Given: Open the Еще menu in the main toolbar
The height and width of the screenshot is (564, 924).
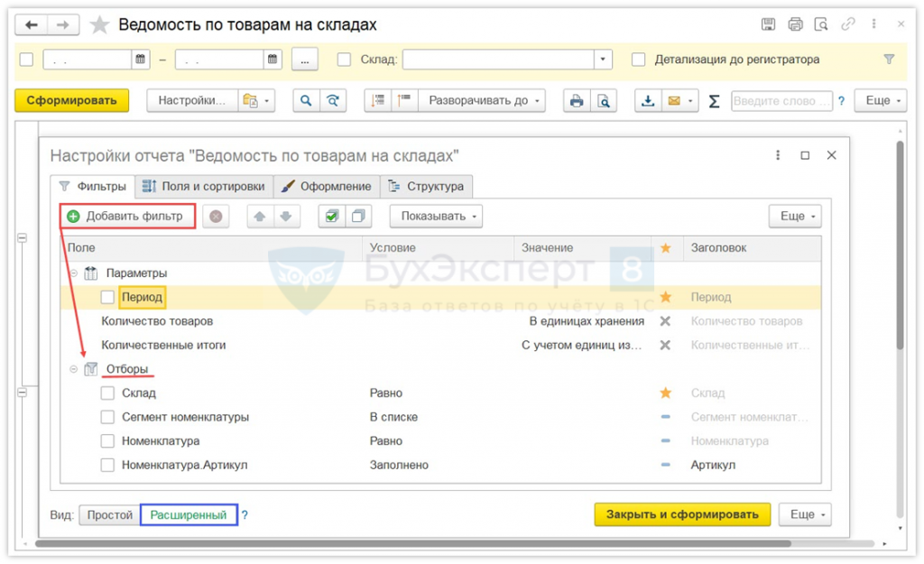Looking at the screenshot, I should click(881, 101).
